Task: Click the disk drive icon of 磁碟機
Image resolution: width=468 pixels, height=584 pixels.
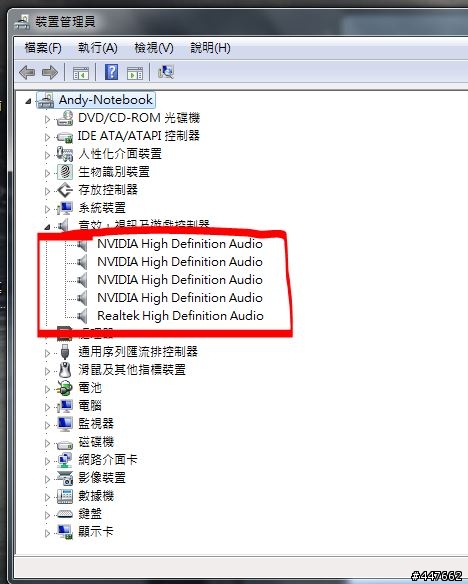Action: 65,444
